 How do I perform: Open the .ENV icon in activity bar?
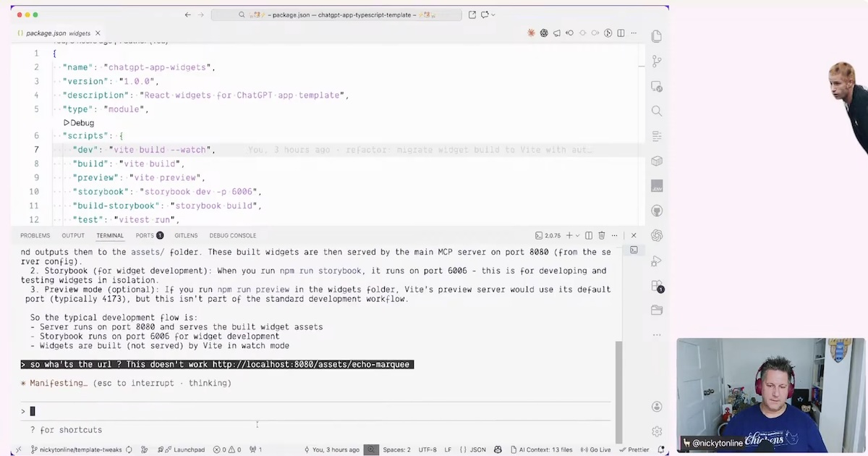657,186
